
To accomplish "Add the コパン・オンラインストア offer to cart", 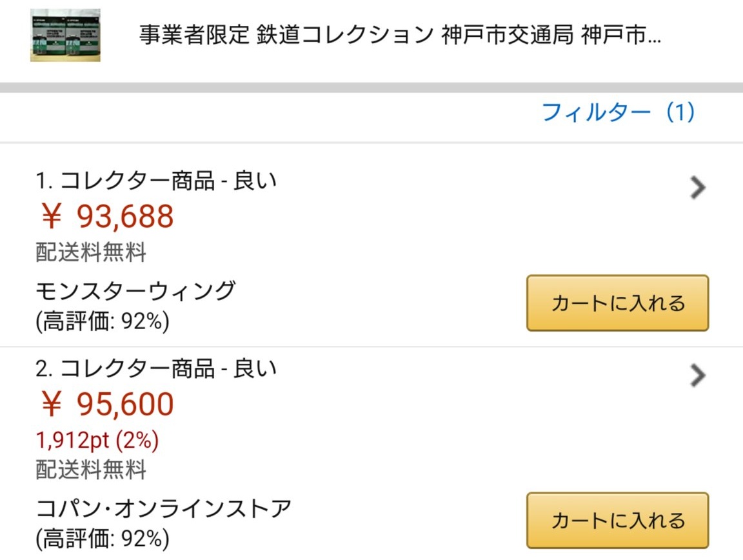I will tap(617, 520).
